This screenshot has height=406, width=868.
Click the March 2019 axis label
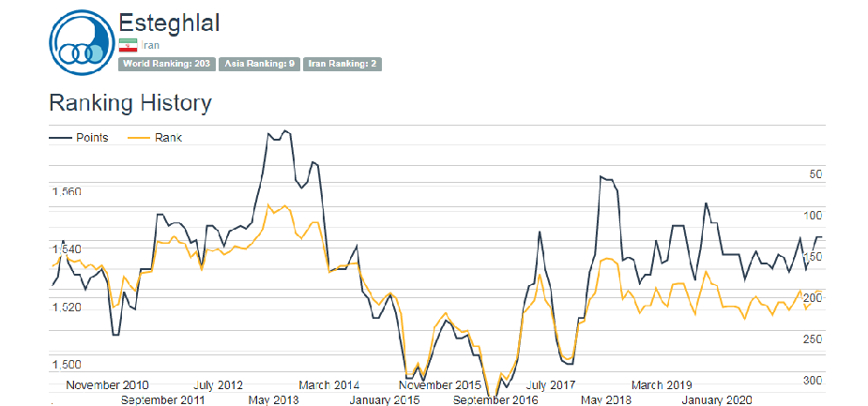(x=662, y=385)
